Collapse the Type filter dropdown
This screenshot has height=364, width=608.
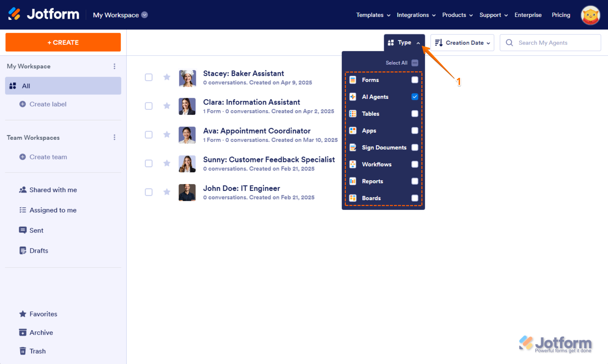404,43
